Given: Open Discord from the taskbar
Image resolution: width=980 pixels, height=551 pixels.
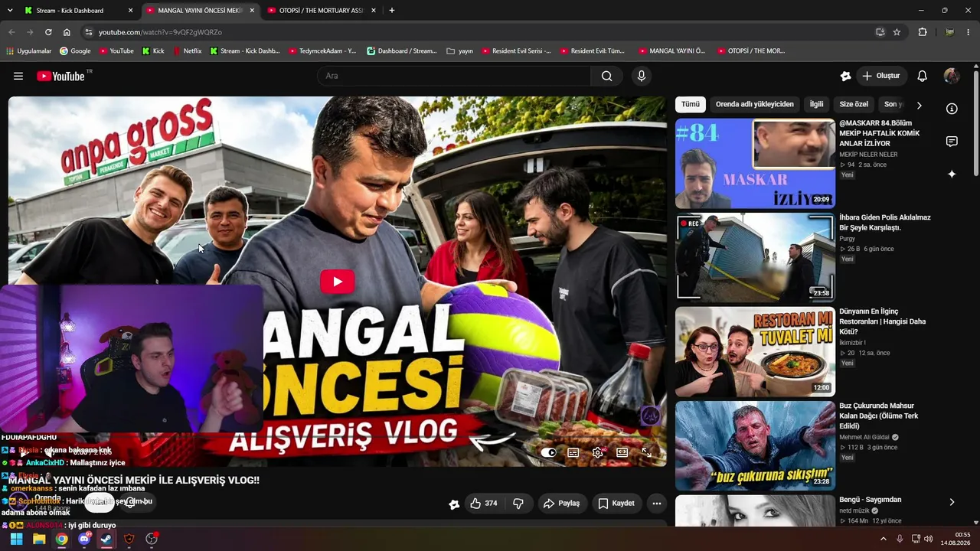Looking at the screenshot, I should [x=84, y=539].
